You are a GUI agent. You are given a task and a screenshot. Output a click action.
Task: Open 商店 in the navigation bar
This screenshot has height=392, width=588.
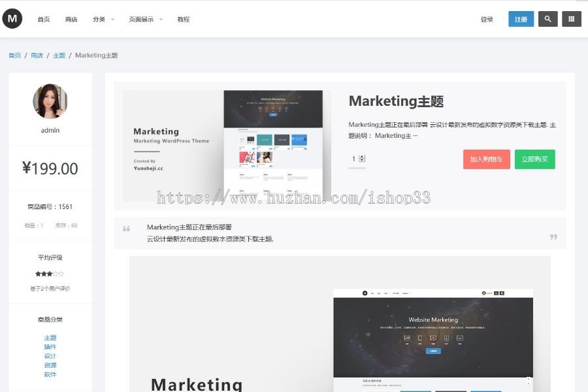71,19
